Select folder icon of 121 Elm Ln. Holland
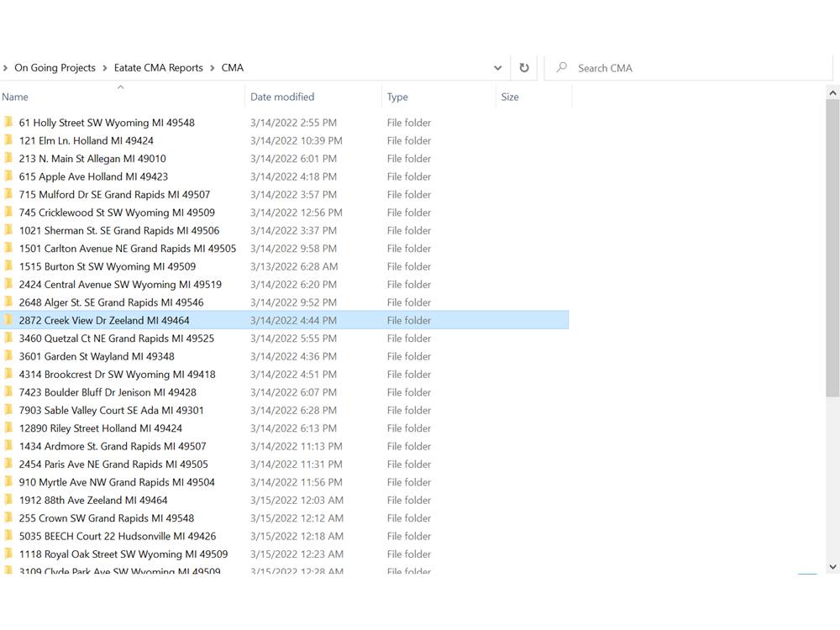The height and width of the screenshot is (630, 840). (x=8, y=140)
